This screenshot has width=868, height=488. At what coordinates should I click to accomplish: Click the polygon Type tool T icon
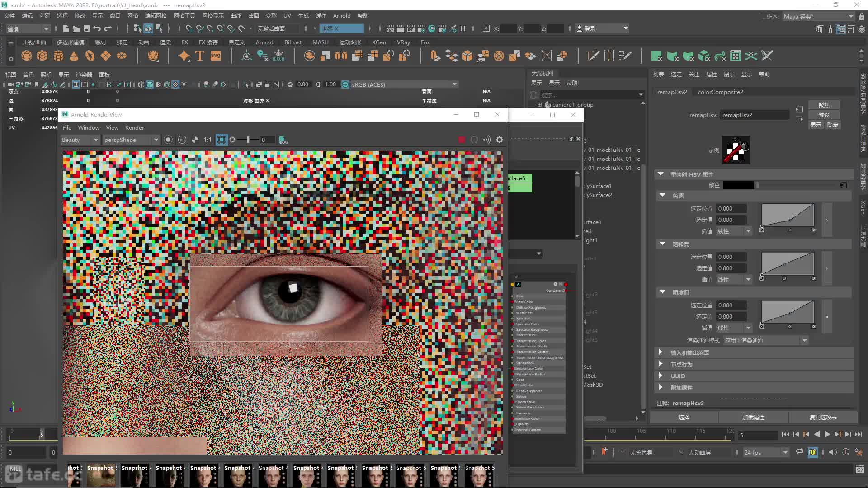pos(200,56)
